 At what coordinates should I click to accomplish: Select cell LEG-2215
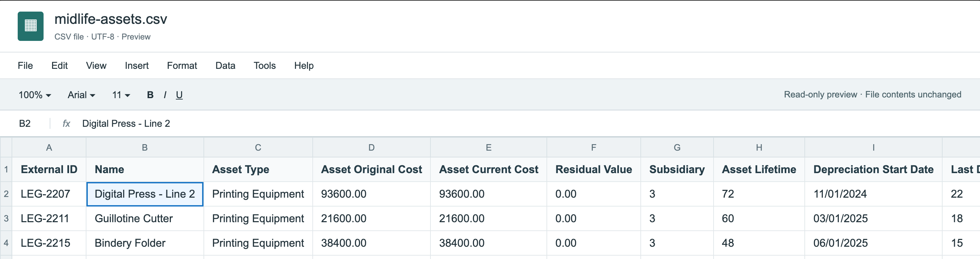(x=49, y=243)
